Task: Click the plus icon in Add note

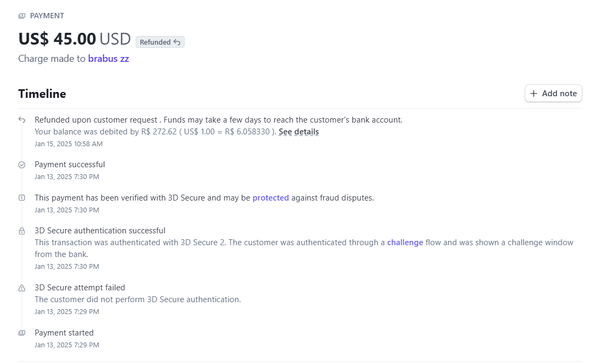Action: point(533,94)
